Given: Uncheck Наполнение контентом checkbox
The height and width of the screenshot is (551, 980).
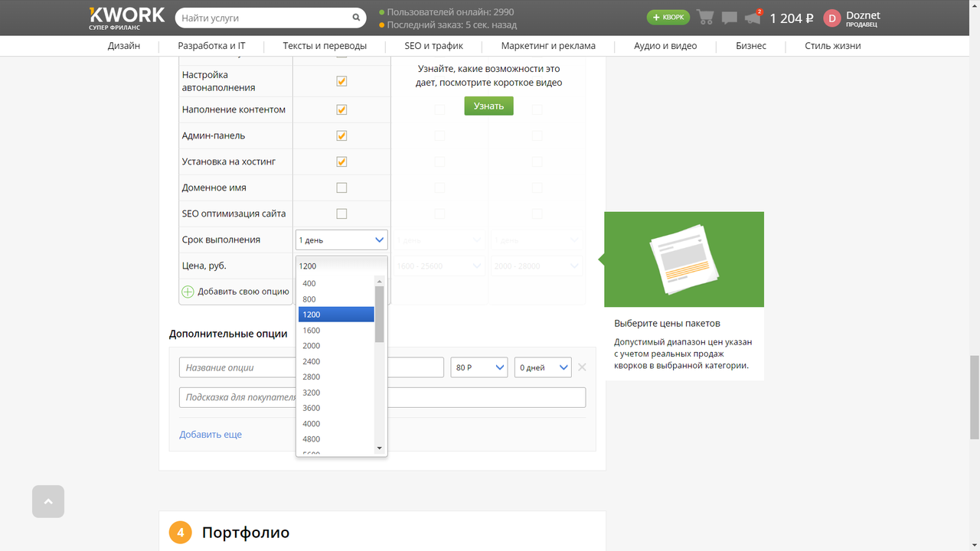Looking at the screenshot, I should tap(341, 109).
